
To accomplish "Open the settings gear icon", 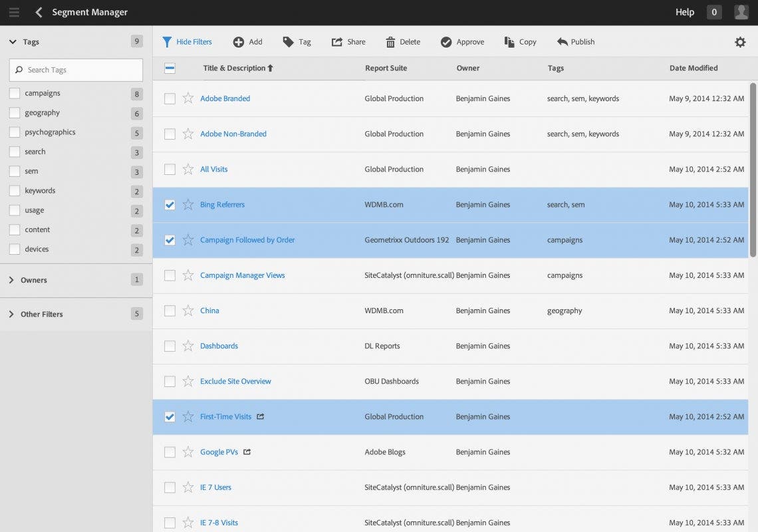I will [740, 42].
